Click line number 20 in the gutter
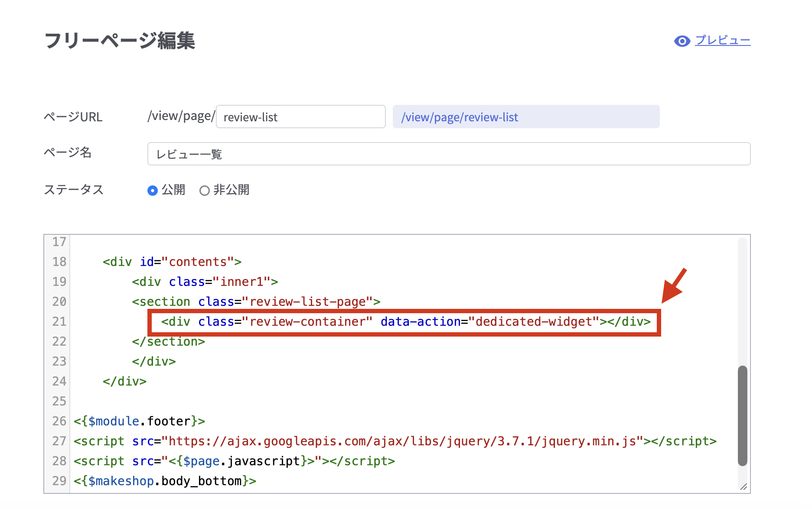812x509 pixels. [59, 302]
